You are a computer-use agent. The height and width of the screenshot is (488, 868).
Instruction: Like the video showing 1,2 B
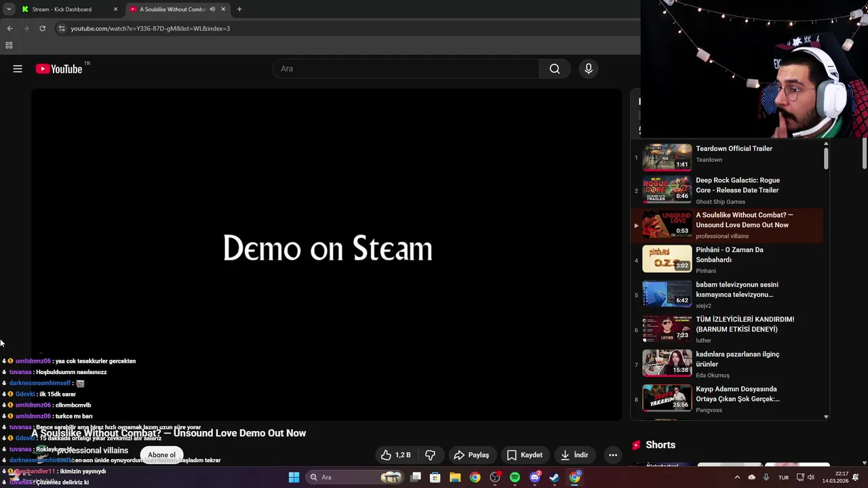point(396,455)
